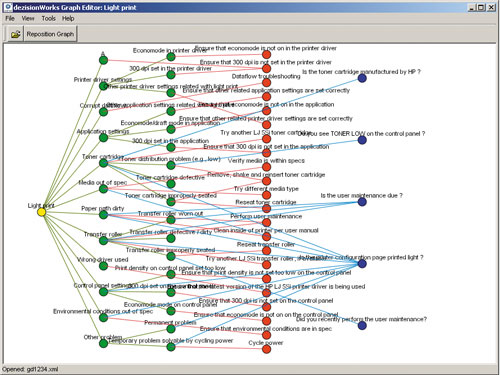
Task: Select the blue 'TONER LOW on control panel' node
Action: tap(362, 140)
